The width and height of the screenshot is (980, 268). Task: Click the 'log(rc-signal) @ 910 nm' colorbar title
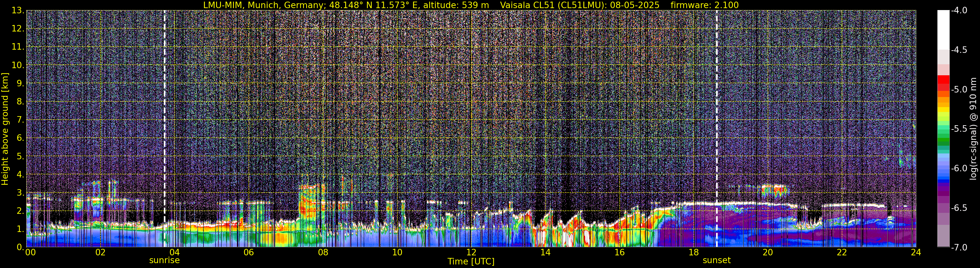pyautogui.click(x=973, y=129)
